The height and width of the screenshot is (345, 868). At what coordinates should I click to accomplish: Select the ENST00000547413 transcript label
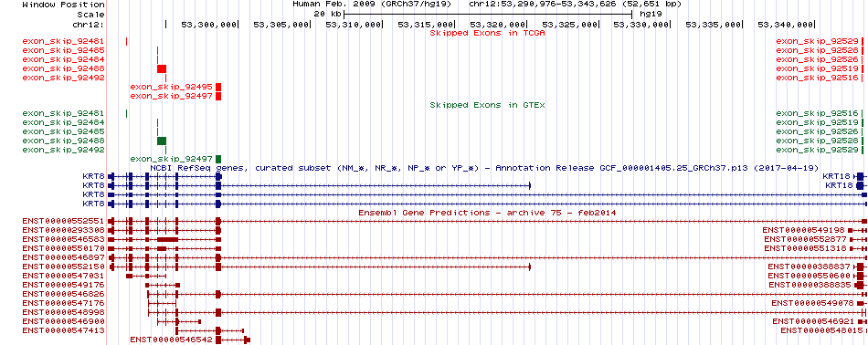63,330
